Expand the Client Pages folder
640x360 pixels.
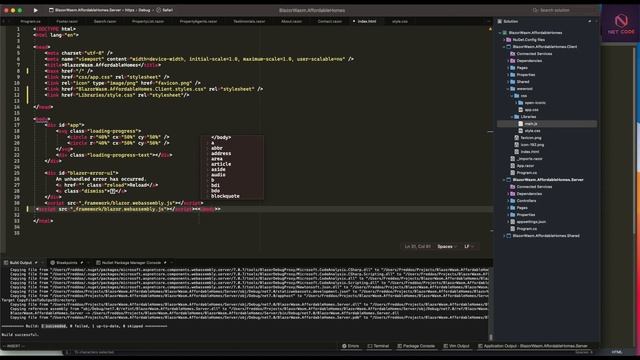(x=508, y=68)
